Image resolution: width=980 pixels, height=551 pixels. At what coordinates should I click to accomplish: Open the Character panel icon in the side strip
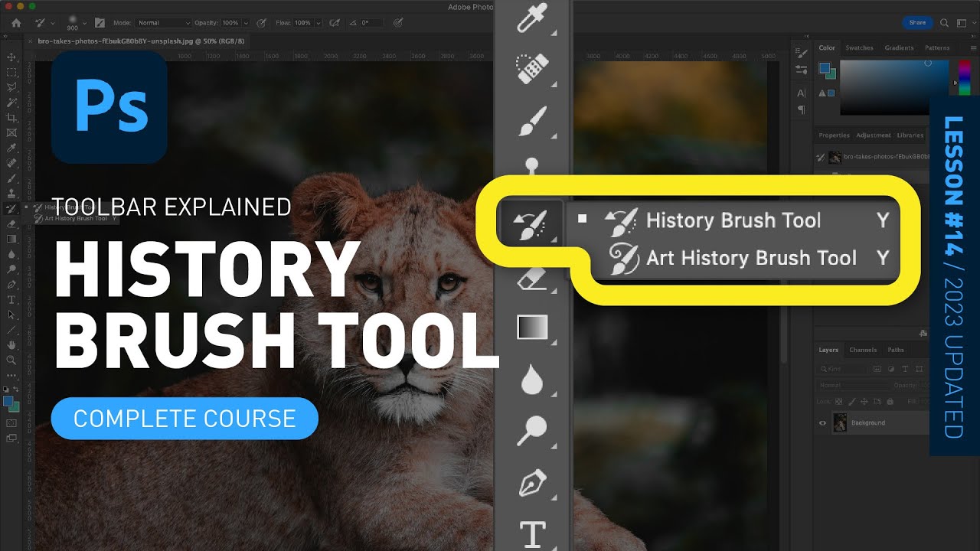tap(802, 93)
